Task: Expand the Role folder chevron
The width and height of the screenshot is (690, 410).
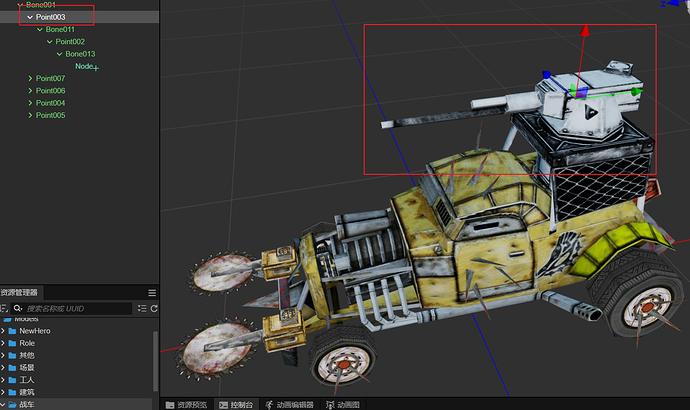Action: coord(3,343)
